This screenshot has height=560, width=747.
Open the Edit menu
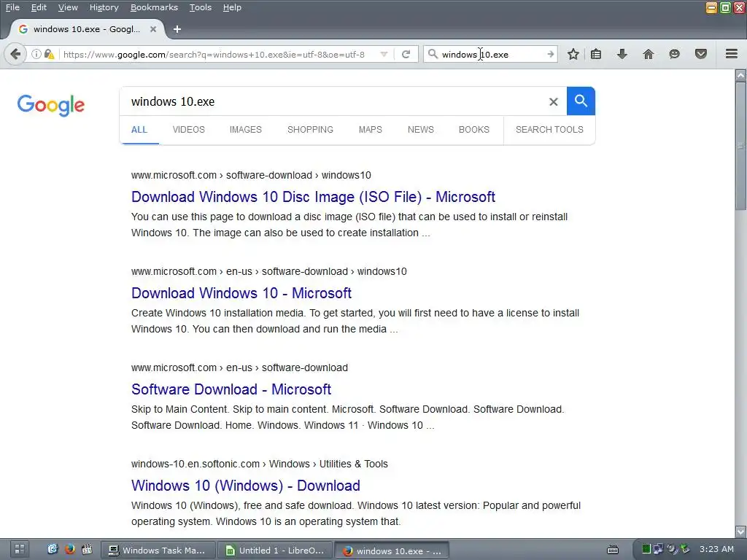coord(39,7)
